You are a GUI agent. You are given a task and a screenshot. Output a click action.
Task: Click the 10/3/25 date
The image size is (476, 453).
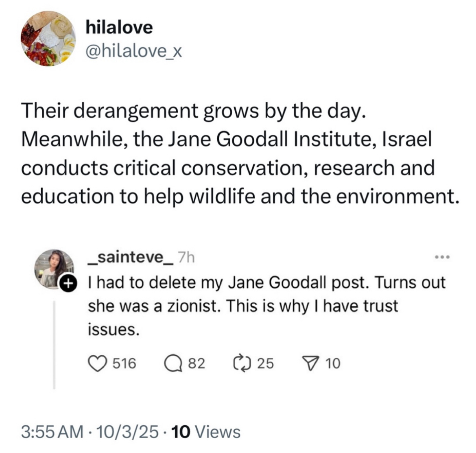(127, 432)
